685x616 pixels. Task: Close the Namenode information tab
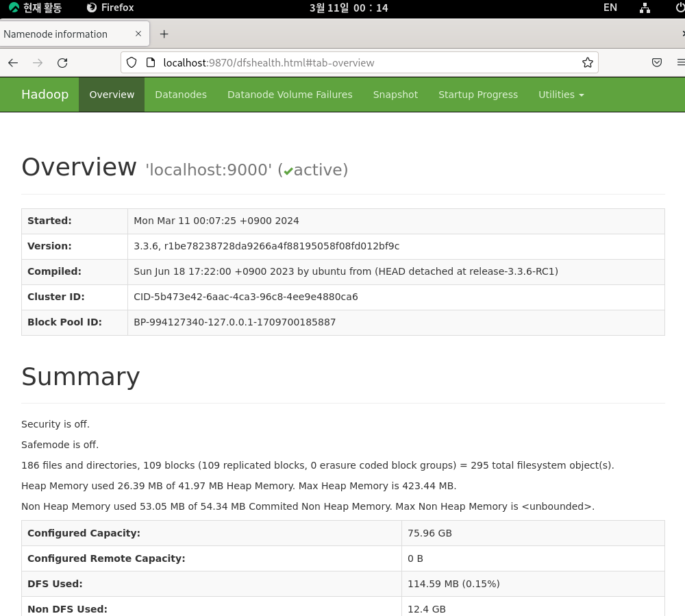coord(138,34)
